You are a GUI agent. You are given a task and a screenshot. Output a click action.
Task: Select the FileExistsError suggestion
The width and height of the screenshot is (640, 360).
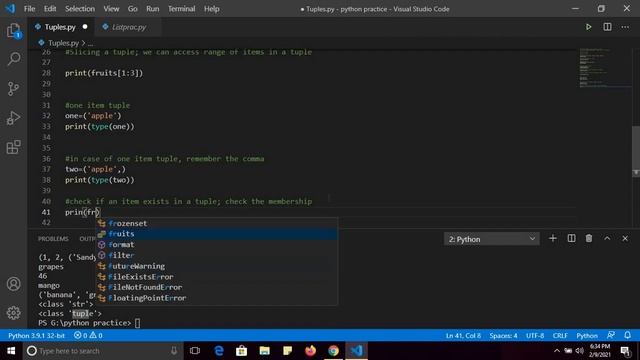pyautogui.click(x=217, y=277)
